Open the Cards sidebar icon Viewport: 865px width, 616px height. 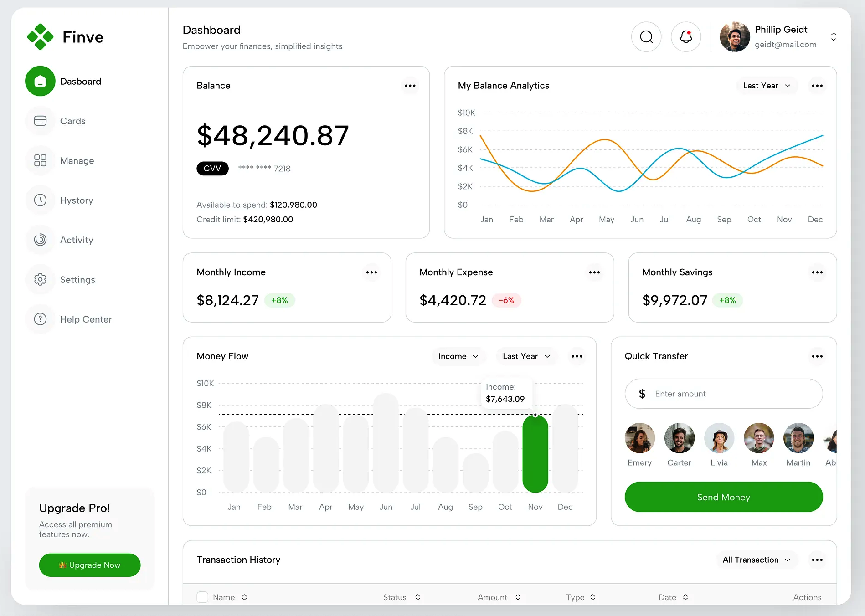click(40, 121)
